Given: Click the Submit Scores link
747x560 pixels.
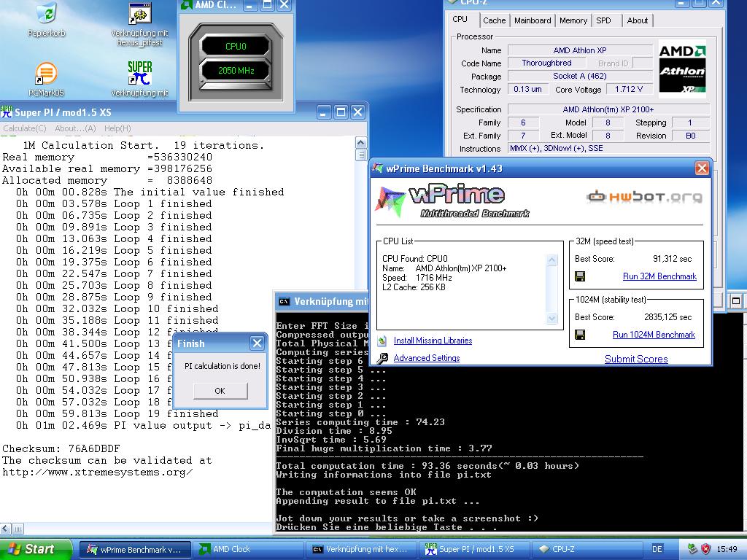Looking at the screenshot, I should pyautogui.click(x=636, y=359).
